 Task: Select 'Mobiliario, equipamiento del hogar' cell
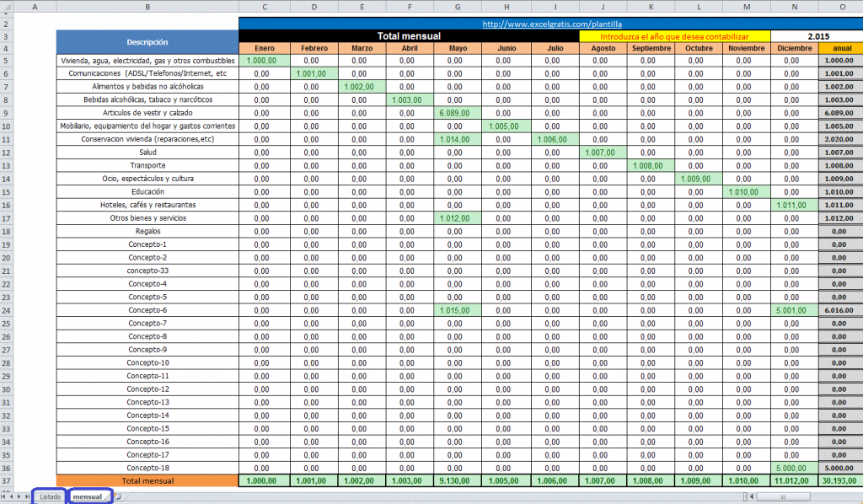click(x=147, y=126)
